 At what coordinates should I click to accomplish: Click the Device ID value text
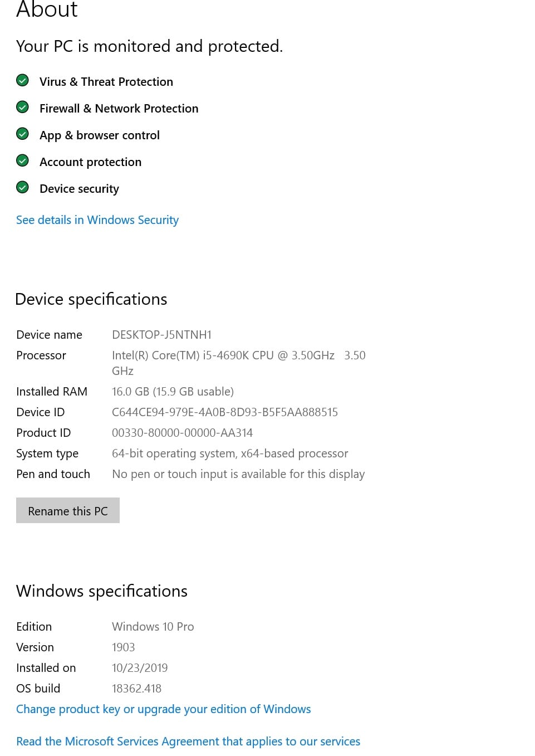225,412
